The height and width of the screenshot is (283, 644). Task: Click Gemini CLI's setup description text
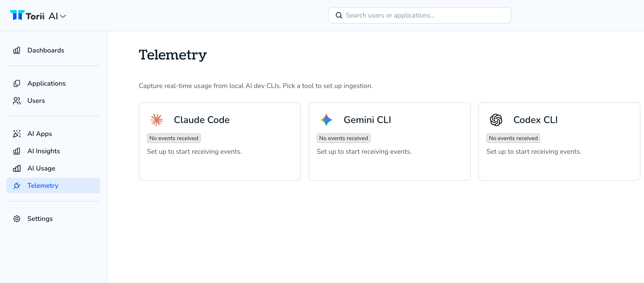[x=364, y=152]
